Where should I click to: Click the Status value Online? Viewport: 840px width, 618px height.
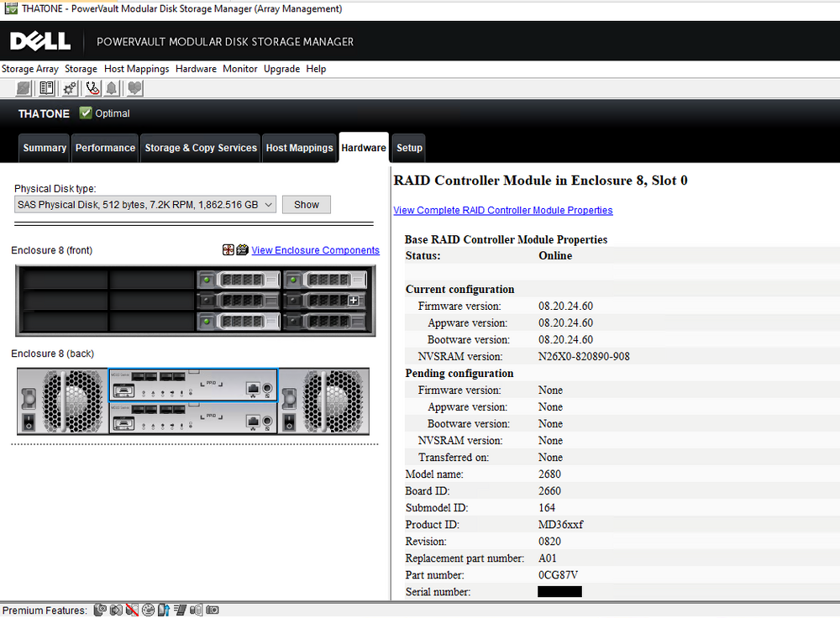click(x=555, y=256)
